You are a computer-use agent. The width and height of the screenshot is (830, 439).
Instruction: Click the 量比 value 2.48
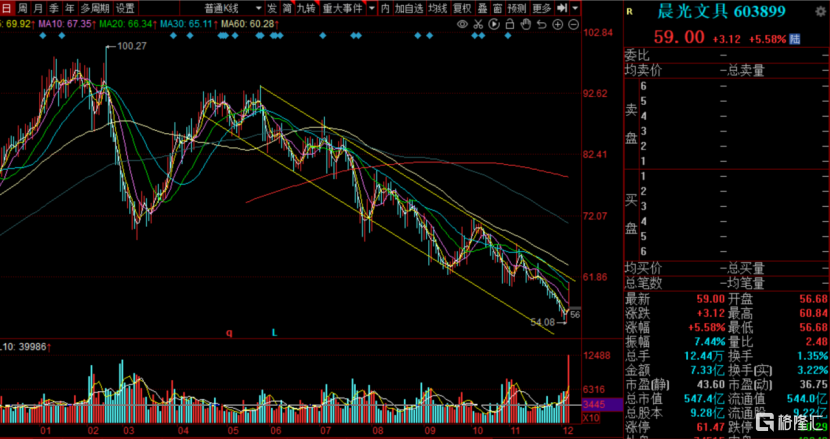coord(817,341)
